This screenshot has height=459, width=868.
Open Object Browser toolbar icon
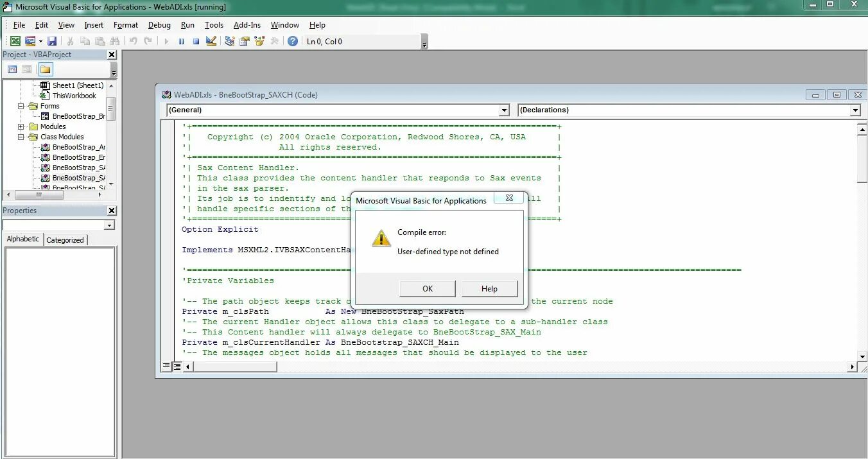pos(259,41)
